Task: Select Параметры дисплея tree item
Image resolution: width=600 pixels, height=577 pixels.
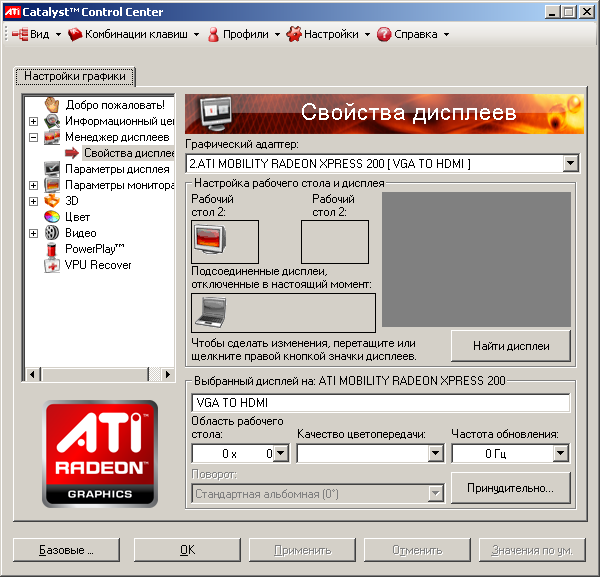Action: click(x=117, y=169)
